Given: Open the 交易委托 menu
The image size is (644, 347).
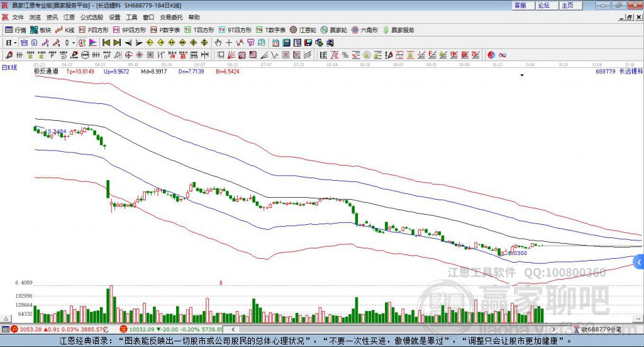Looking at the screenshot, I should pyautogui.click(x=171, y=17).
